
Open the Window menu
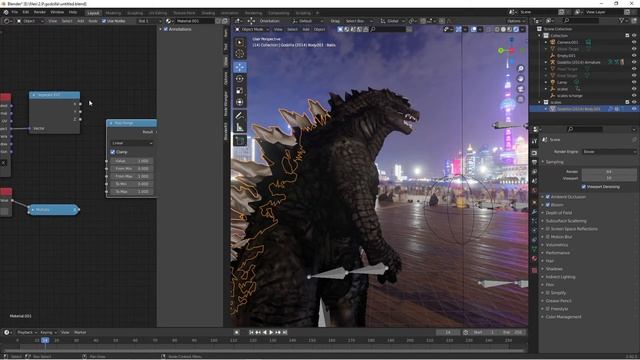[x=57, y=12]
